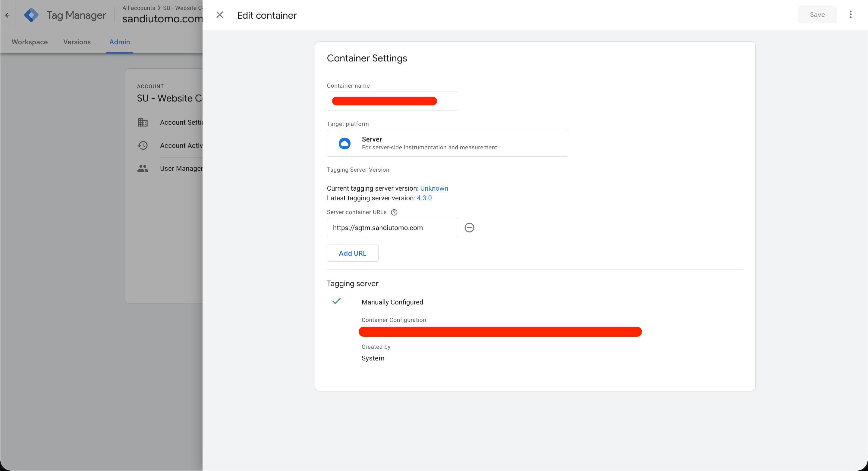
Task: Switch to the Admin tab
Action: pos(120,42)
